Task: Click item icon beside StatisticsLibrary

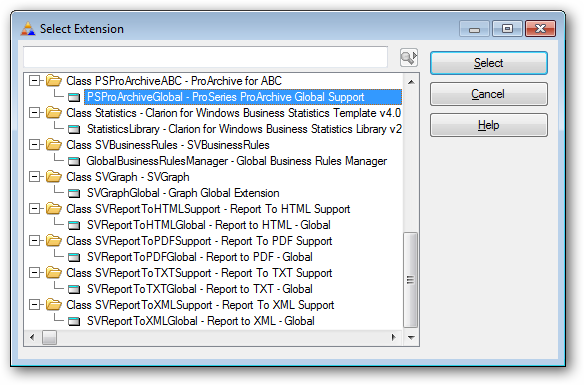Action: 74,130
